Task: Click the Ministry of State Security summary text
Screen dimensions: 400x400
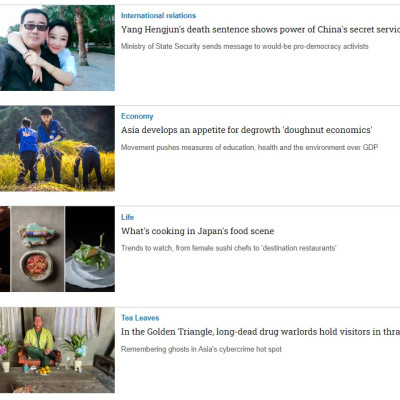Action: 245,46
